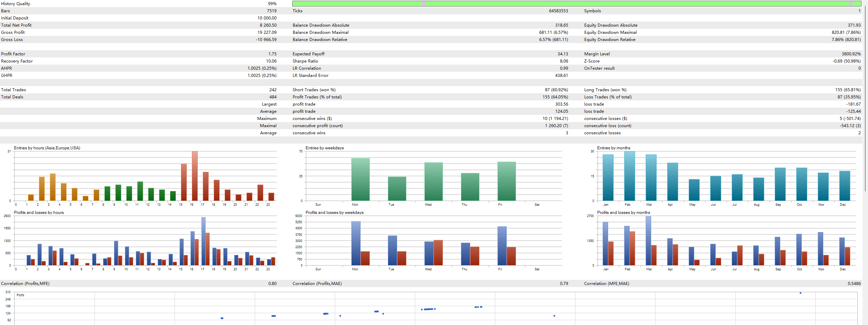Click the Correlation (Profits,MFE) value 0.80

[x=273, y=283]
